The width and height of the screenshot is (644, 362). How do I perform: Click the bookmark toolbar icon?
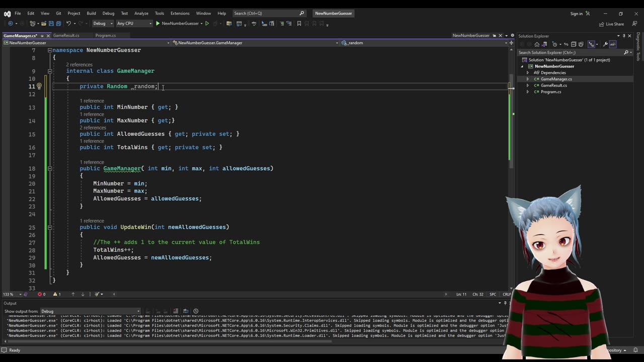point(299,23)
